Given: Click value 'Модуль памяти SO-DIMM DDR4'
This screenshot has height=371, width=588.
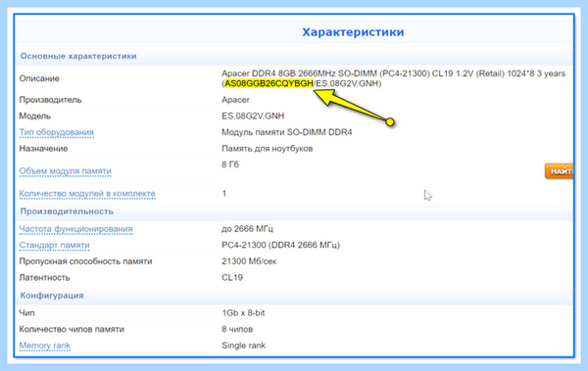Looking at the screenshot, I should [287, 132].
